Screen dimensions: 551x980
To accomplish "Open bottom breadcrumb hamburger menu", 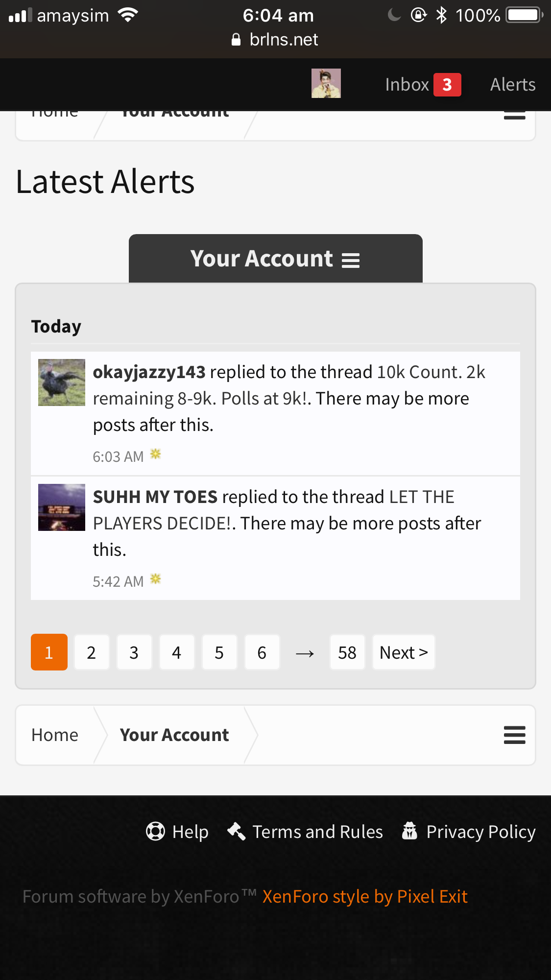I will 514,735.
